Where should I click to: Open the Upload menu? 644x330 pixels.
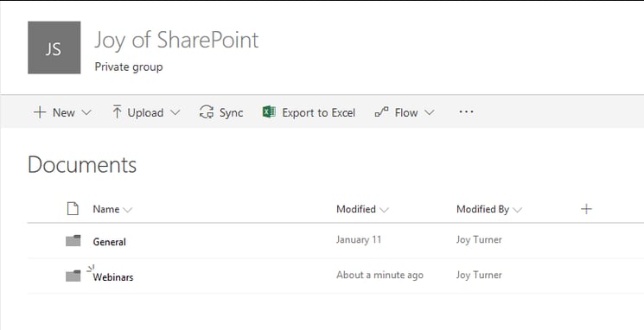pyautogui.click(x=146, y=112)
